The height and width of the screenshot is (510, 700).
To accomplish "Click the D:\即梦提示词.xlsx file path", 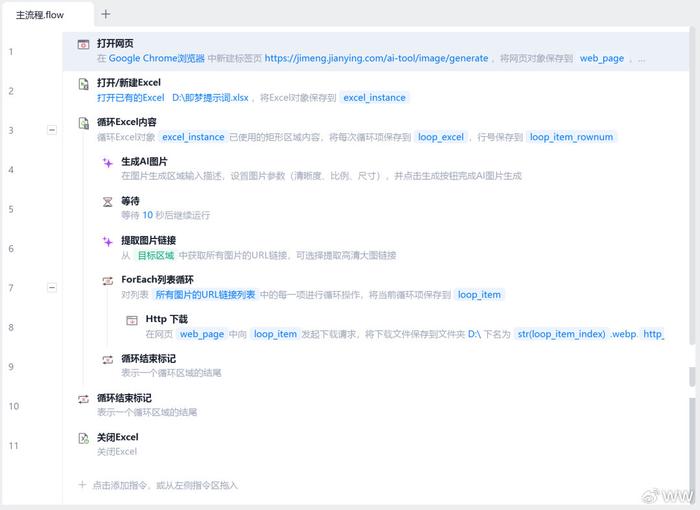I will click(210, 97).
